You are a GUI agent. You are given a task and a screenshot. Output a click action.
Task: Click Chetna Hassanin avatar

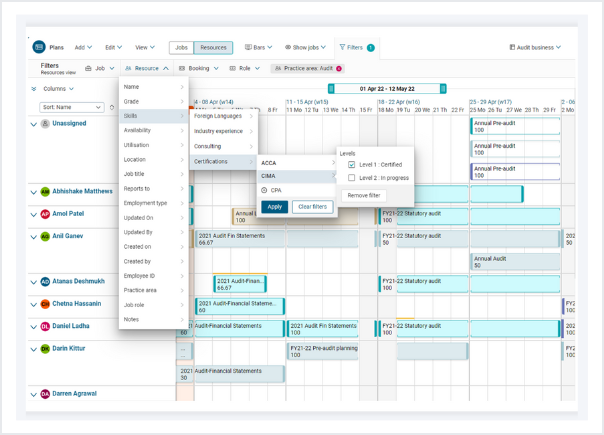[45, 304]
